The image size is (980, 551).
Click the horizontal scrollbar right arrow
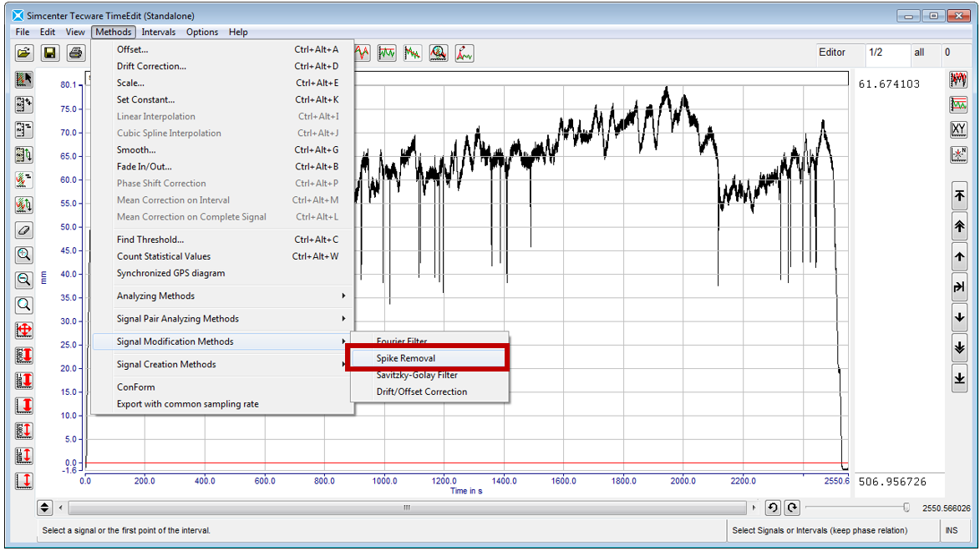pyautogui.click(x=754, y=508)
